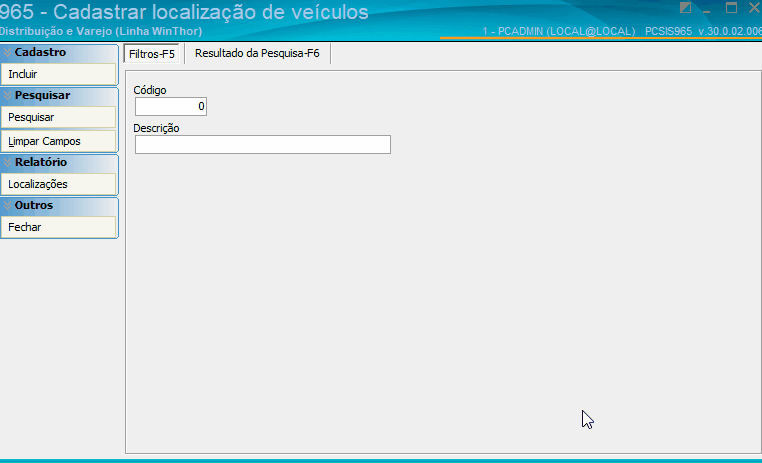Click the Incluir button
762x463 pixels.
click(x=58, y=74)
